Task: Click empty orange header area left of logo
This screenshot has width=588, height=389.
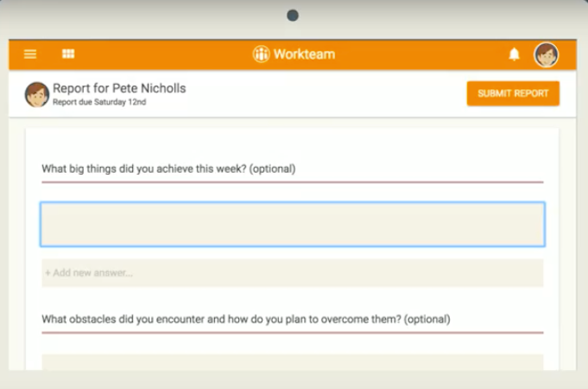Action: coord(164,54)
